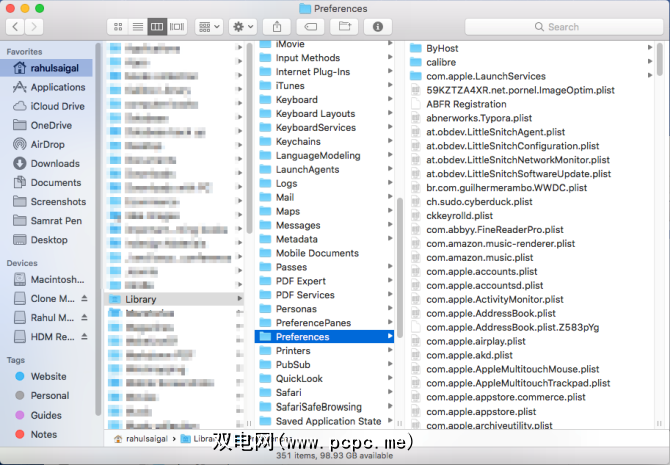The width and height of the screenshot is (670, 465).
Task: Eject the Rahul M... drive
Action: coord(85,318)
